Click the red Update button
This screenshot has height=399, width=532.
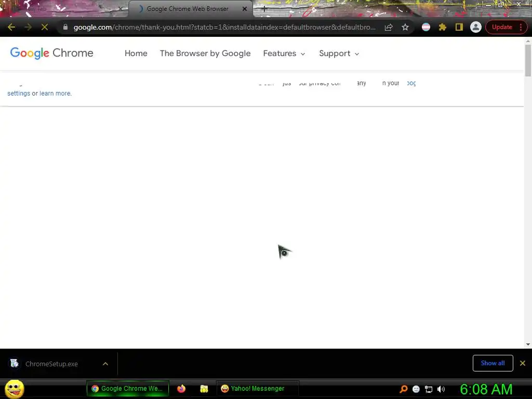pyautogui.click(x=502, y=27)
